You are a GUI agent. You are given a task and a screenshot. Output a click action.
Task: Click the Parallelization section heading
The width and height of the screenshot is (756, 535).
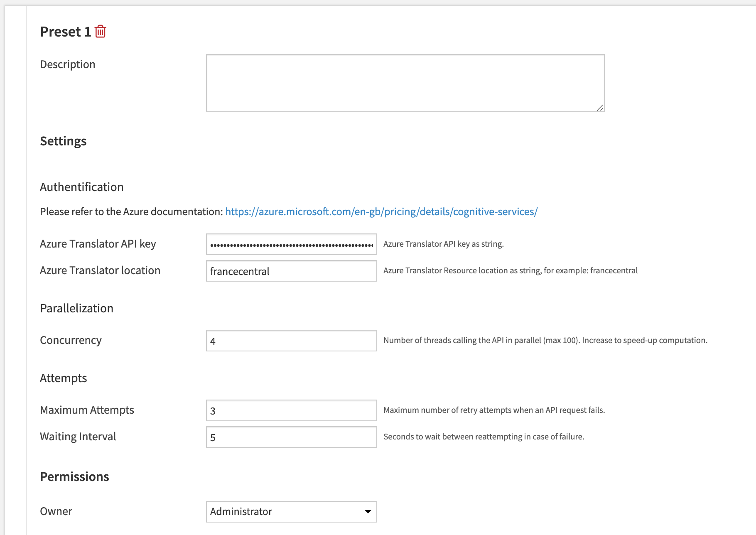point(76,308)
